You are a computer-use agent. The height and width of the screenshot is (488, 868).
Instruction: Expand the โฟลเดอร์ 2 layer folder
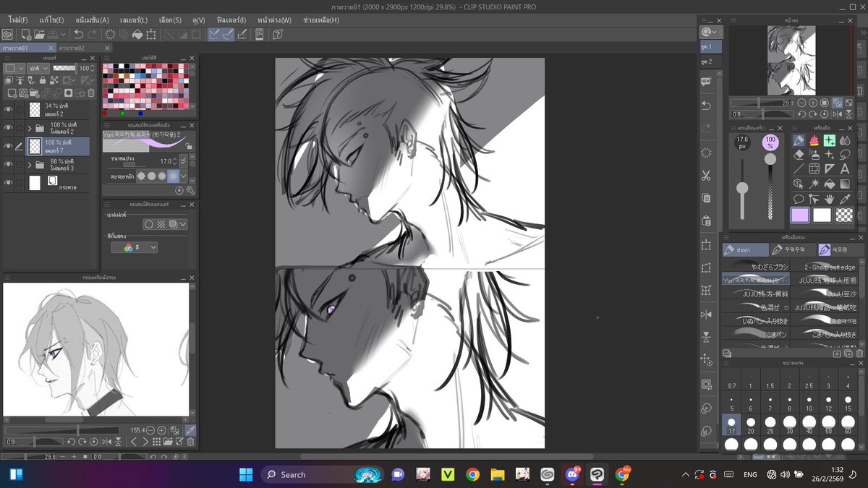point(30,128)
